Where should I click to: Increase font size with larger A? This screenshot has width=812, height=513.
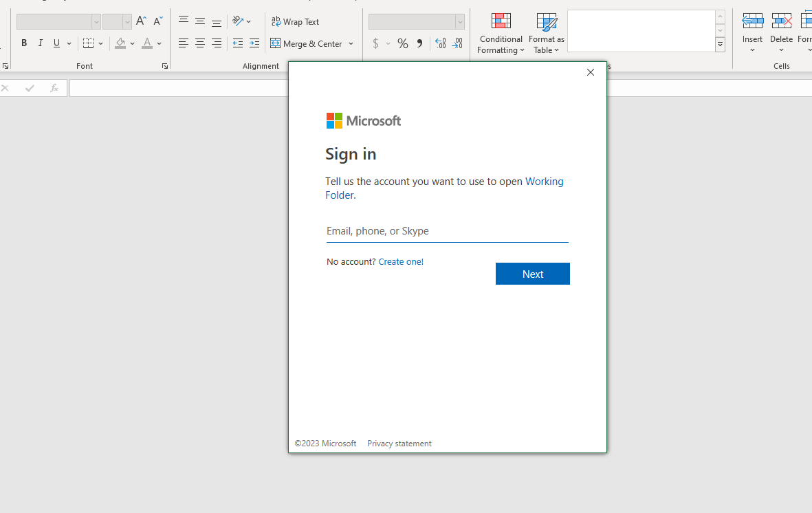coord(141,21)
